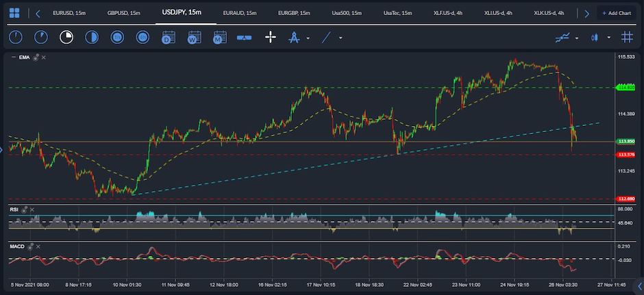
Task: Click the 115.533 price axis value
Action: [626, 57]
